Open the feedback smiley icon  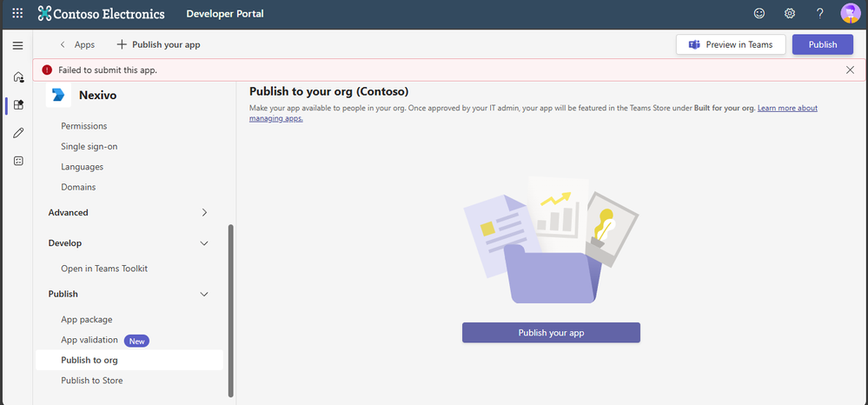pos(759,13)
